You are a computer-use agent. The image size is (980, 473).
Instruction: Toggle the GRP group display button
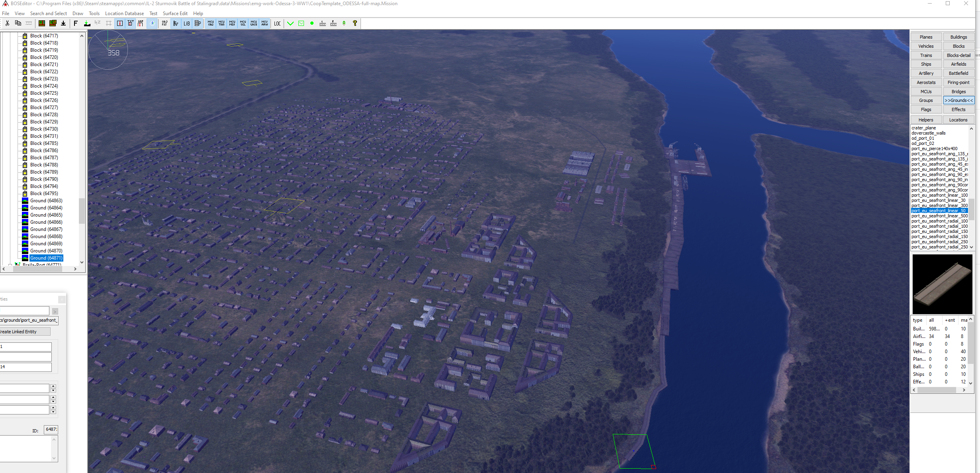point(141,23)
